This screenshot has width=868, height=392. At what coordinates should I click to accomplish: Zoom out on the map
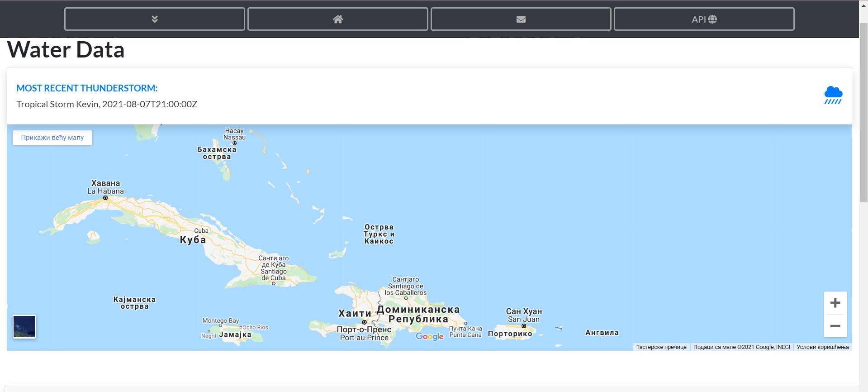tap(835, 326)
